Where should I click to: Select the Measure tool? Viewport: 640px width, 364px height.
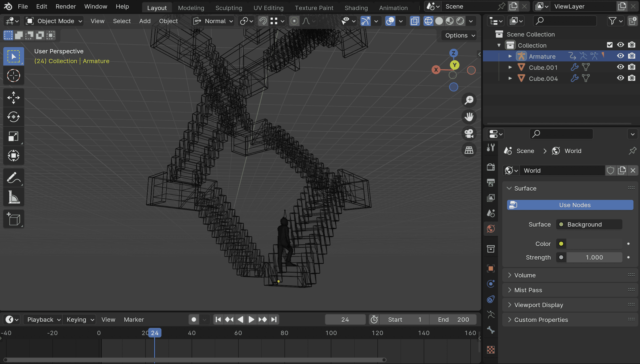coord(14,197)
